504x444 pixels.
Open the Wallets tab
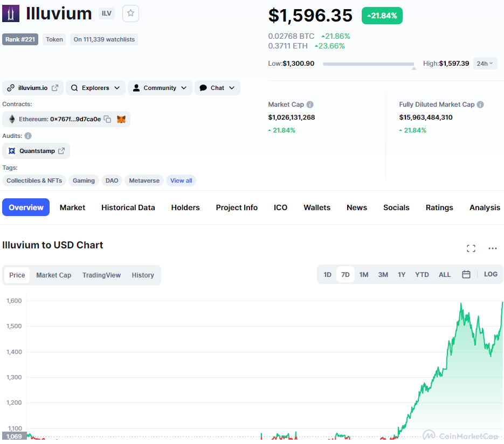tap(317, 207)
